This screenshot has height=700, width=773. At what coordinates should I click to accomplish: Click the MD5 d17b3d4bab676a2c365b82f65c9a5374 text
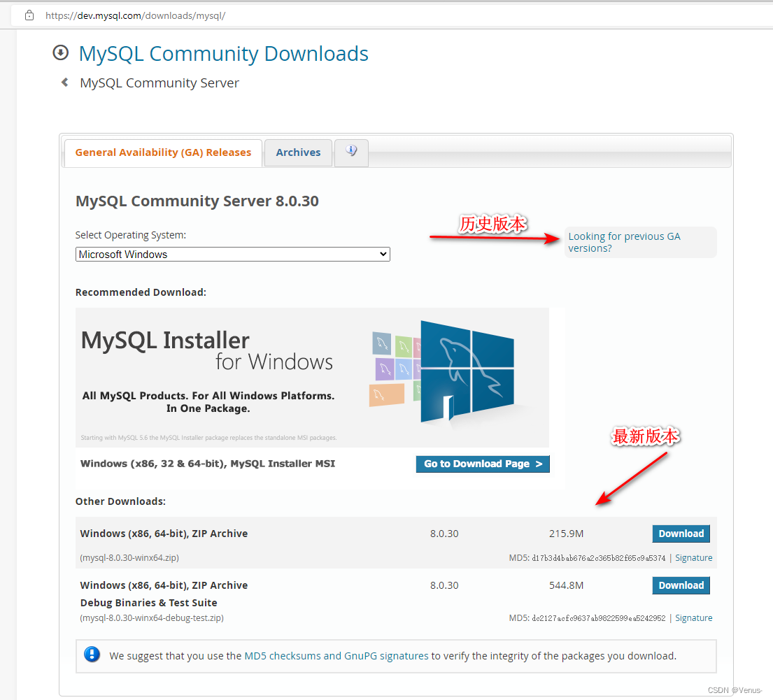pyautogui.click(x=587, y=558)
